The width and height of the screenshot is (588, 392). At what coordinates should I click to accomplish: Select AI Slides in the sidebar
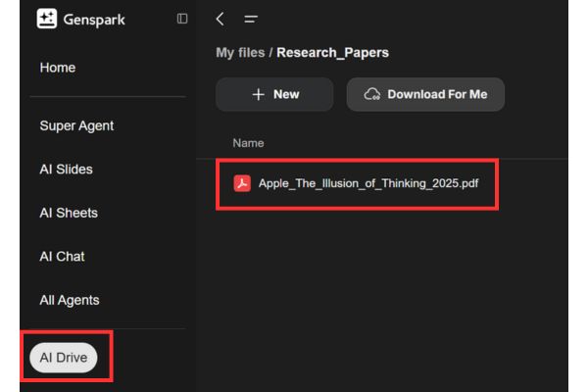66,170
